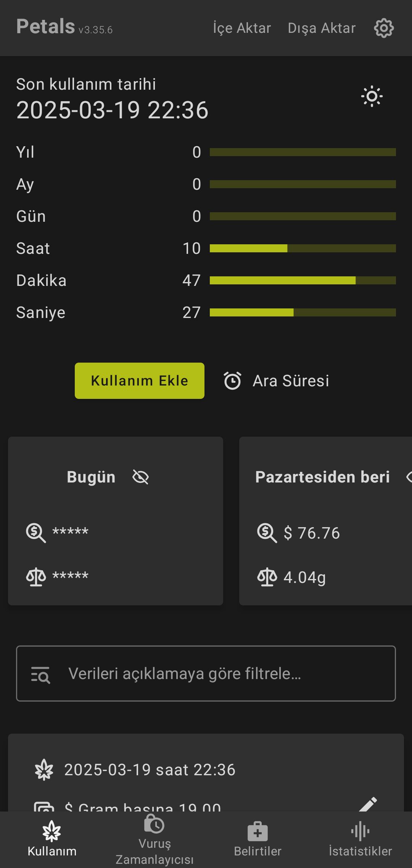Click the alarm clock icon for Ara Süresi

click(232, 381)
